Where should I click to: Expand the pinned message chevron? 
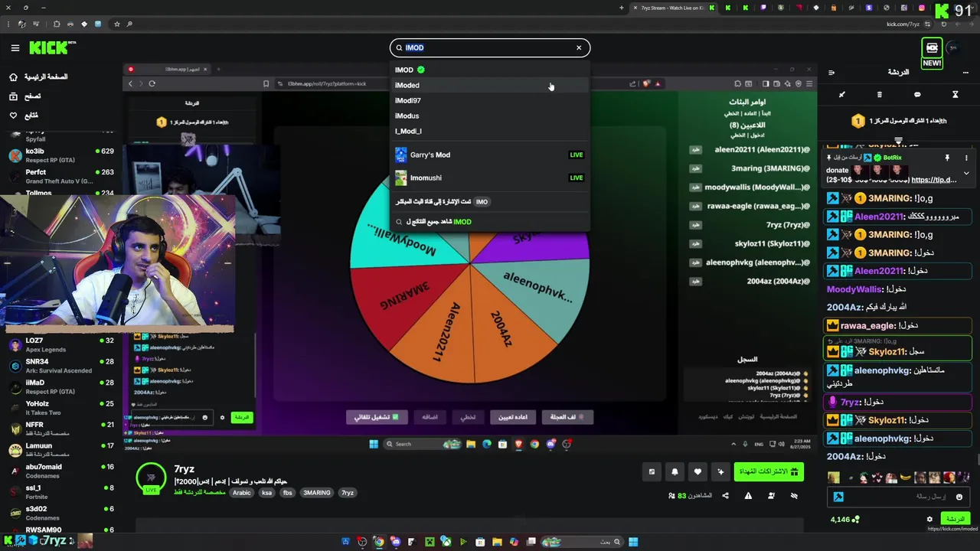click(x=966, y=174)
